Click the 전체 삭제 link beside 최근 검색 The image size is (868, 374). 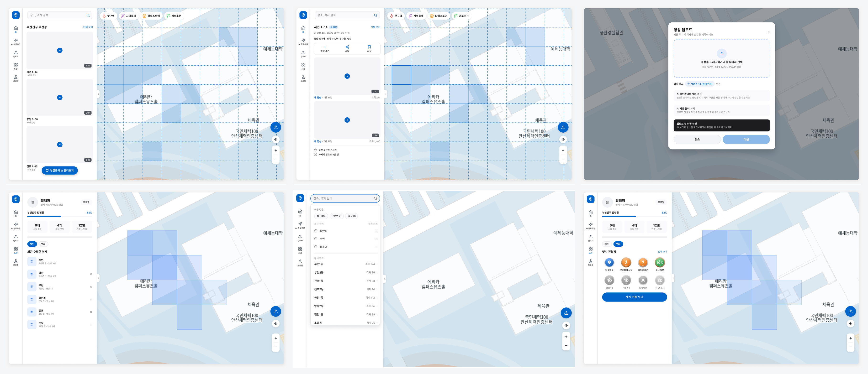373,224
